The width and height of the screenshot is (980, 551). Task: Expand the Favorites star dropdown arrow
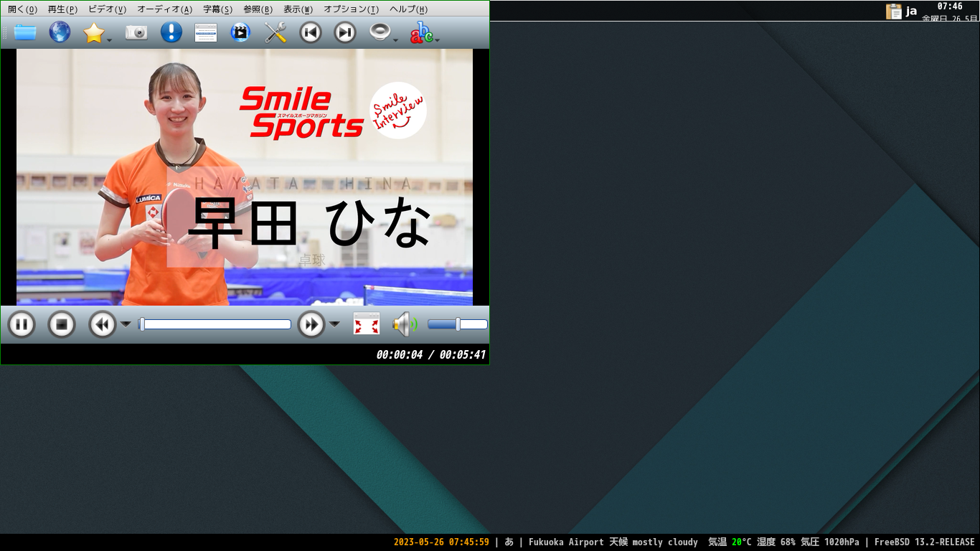coord(110,40)
